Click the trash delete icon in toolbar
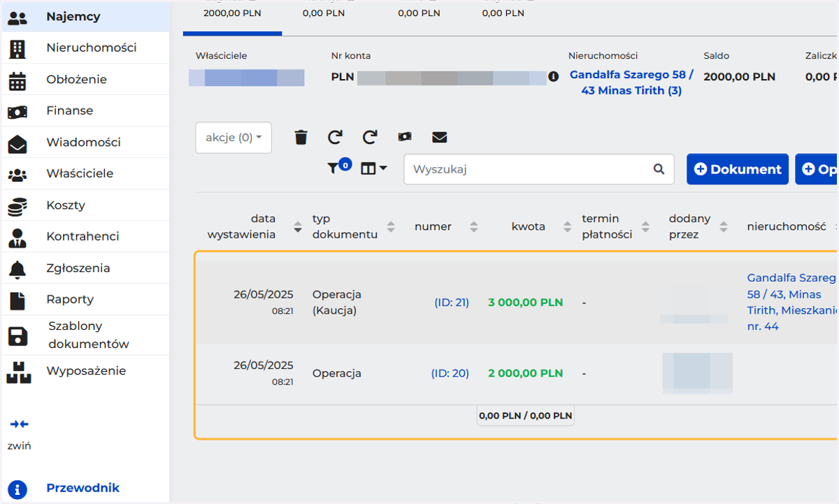 [301, 137]
